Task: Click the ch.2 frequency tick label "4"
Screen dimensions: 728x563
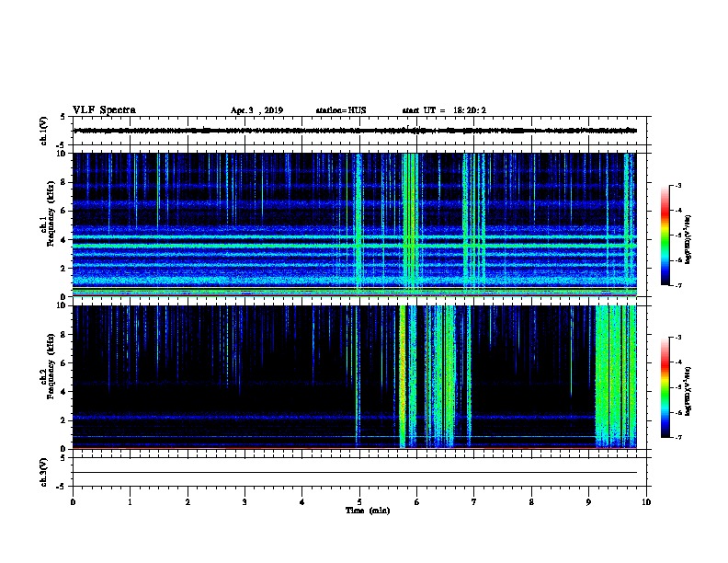Action: click(63, 392)
